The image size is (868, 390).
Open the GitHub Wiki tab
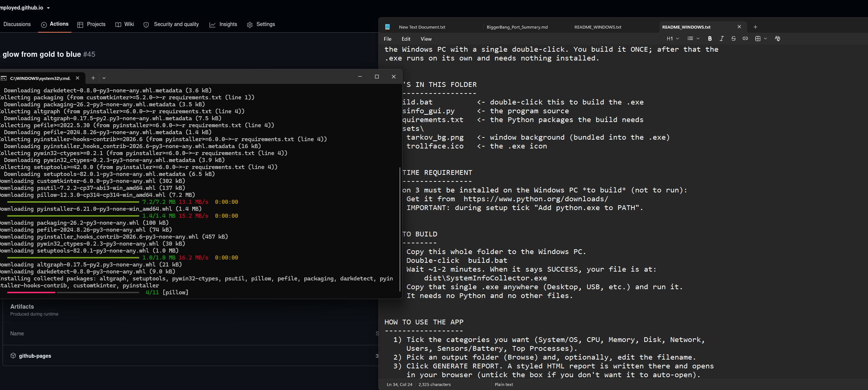(x=125, y=24)
